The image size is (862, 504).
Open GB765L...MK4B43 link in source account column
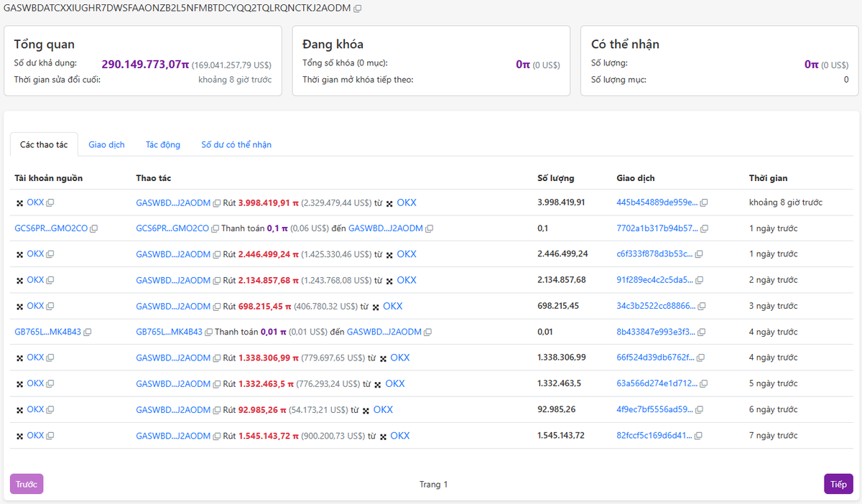(48, 332)
